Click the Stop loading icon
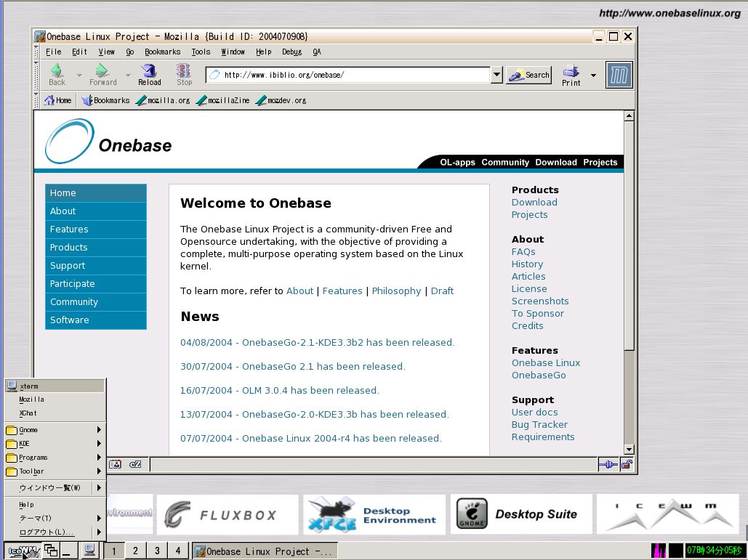The width and height of the screenshot is (748, 560). click(x=184, y=70)
